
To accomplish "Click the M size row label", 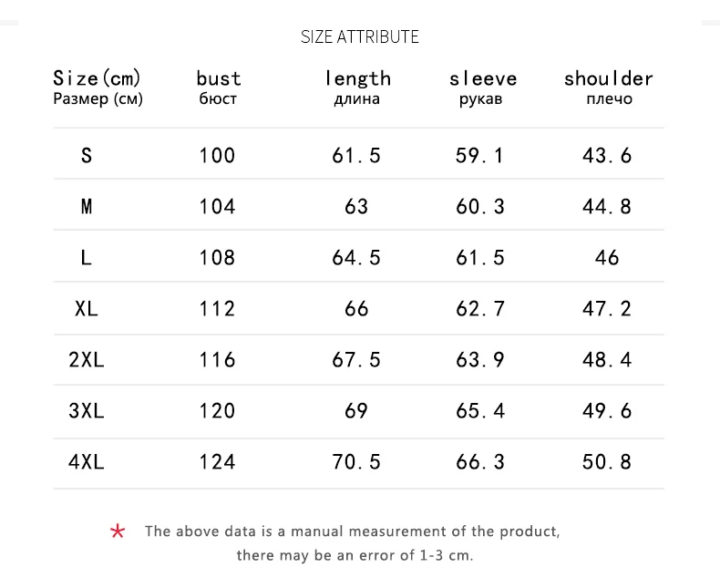I will click(x=87, y=206).
